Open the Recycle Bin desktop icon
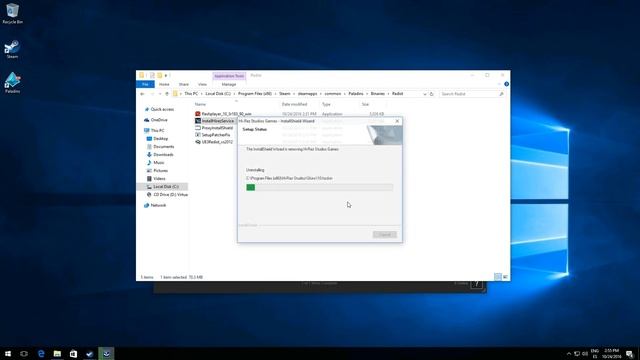 tap(12, 13)
